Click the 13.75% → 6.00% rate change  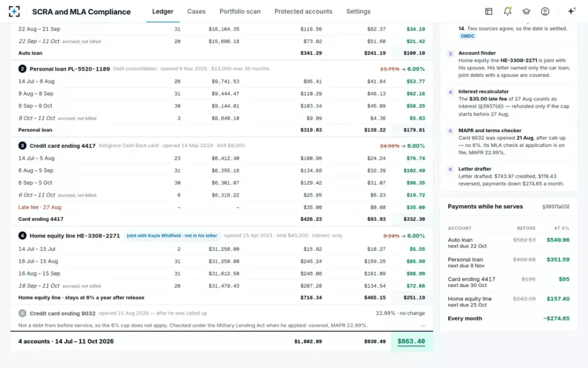pyautogui.click(x=402, y=69)
